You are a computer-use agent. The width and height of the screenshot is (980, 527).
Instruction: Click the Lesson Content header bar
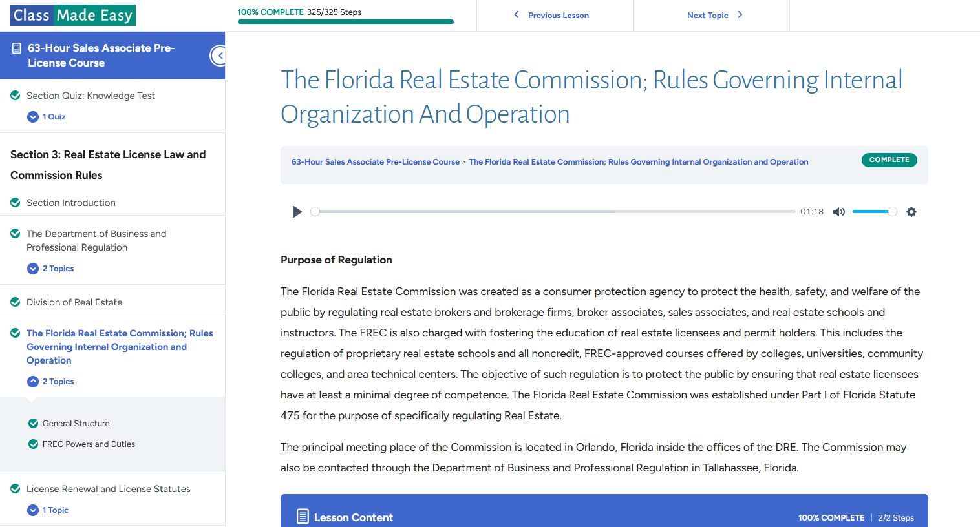coord(604,511)
